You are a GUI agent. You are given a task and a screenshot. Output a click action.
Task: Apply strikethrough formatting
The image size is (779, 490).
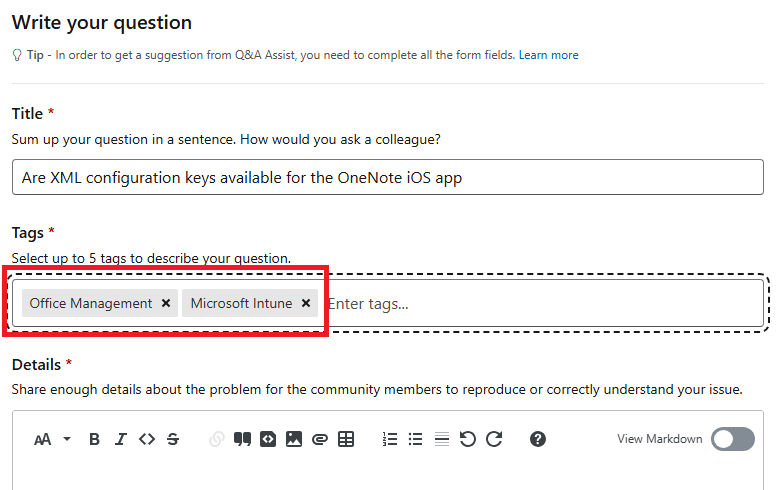click(173, 439)
